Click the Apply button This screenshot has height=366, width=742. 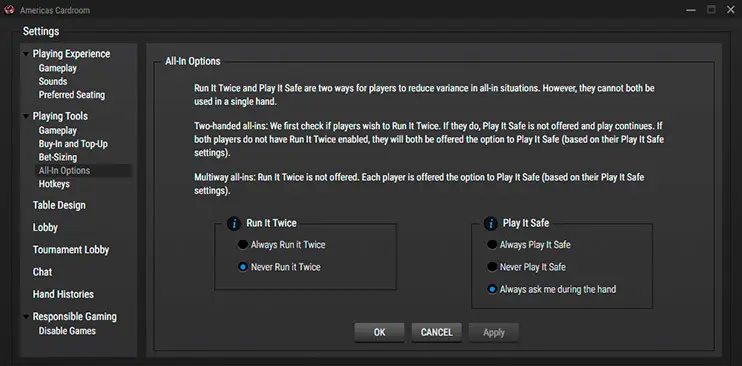coord(494,332)
